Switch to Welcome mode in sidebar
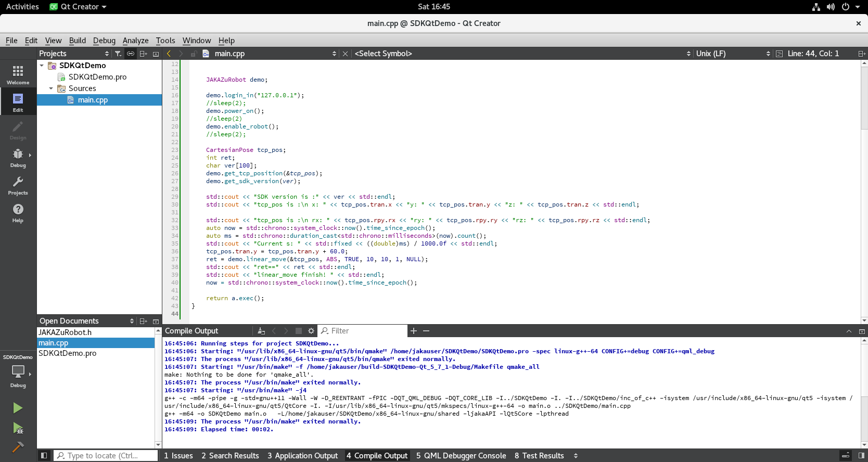The image size is (868, 462). tap(18, 75)
